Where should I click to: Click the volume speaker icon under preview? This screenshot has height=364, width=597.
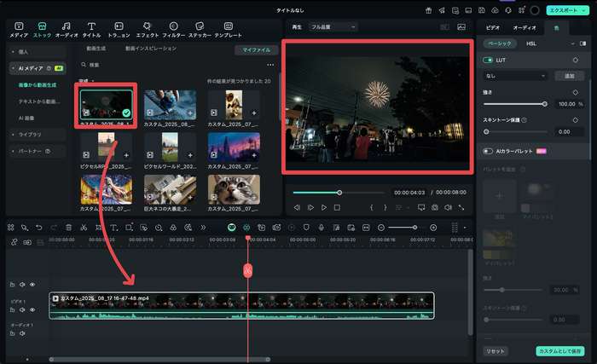448,207
